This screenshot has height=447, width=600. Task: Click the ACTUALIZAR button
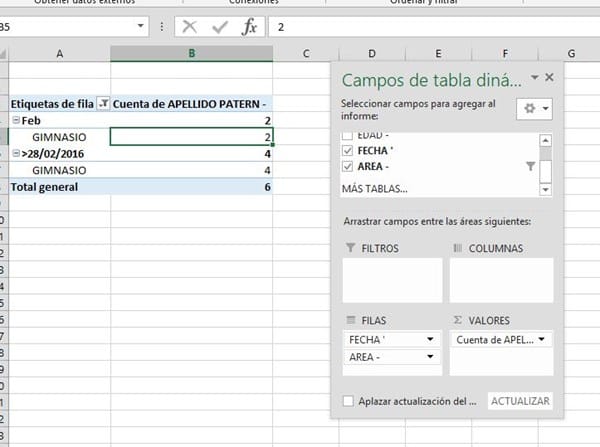(x=520, y=401)
